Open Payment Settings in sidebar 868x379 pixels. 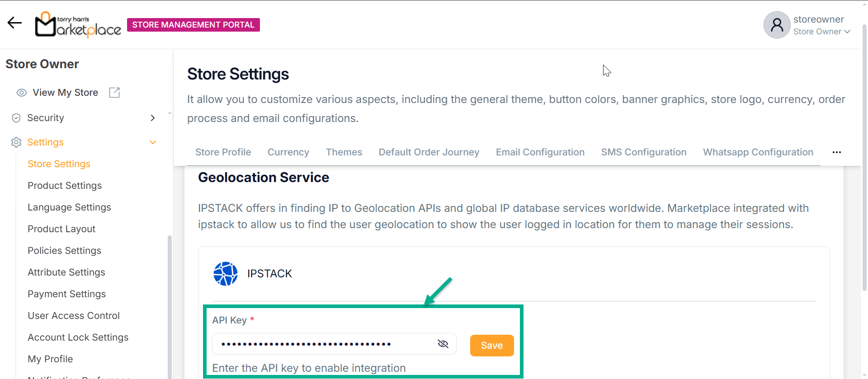pos(66,294)
